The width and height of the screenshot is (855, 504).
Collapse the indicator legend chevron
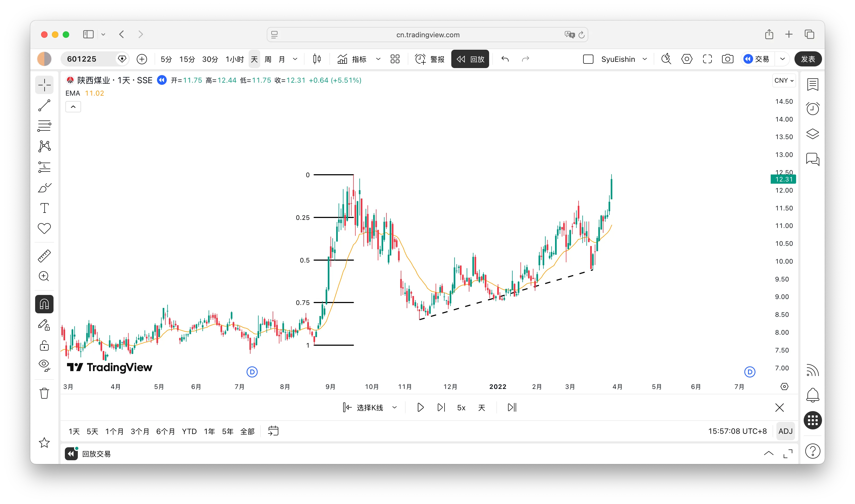point(73,107)
